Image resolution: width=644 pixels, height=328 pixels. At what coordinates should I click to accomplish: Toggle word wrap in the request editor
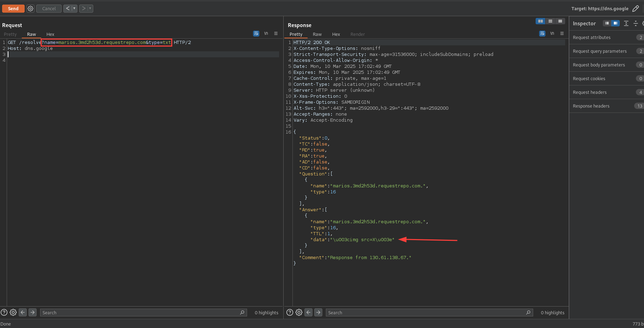pos(256,33)
